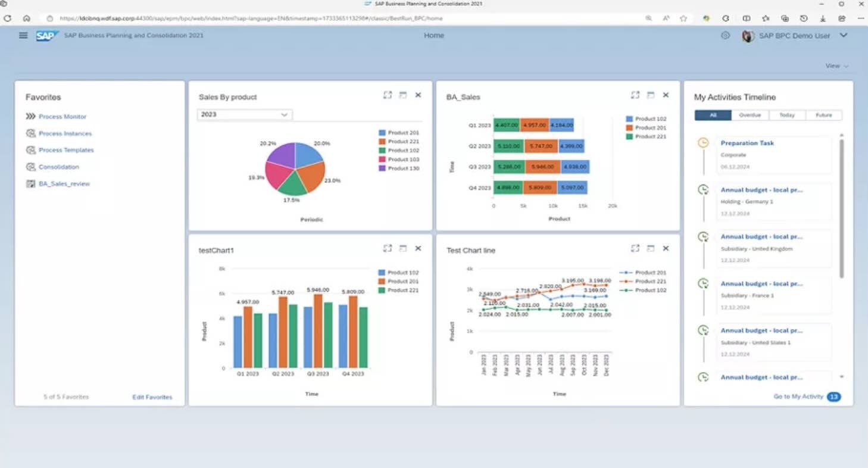The height and width of the screenshot is (468, 868).
Task: Click the Preparation Task clock icon
Action: point(703,143)
